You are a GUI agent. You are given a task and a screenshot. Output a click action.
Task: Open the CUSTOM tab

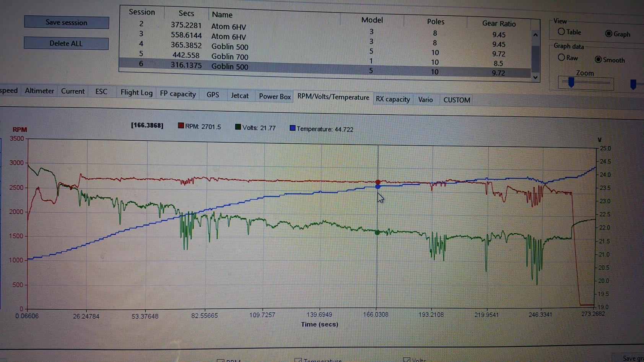(x=457, y=100)
